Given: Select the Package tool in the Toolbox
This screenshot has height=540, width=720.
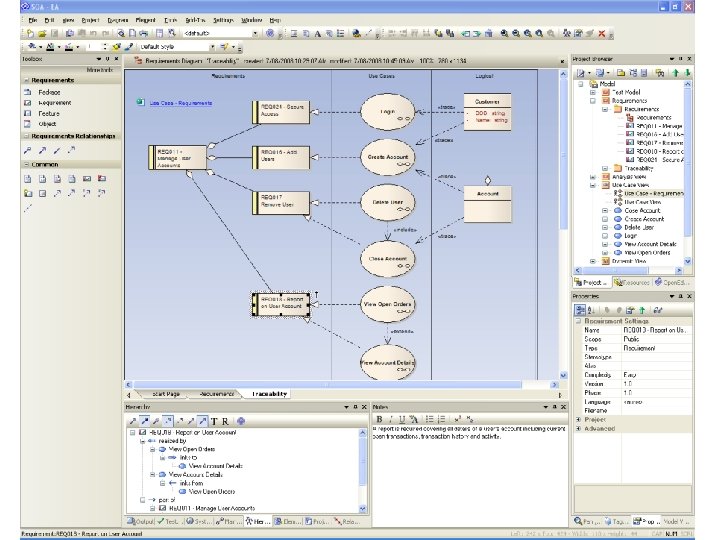Looking at the screenshot, I should (47, 92).
